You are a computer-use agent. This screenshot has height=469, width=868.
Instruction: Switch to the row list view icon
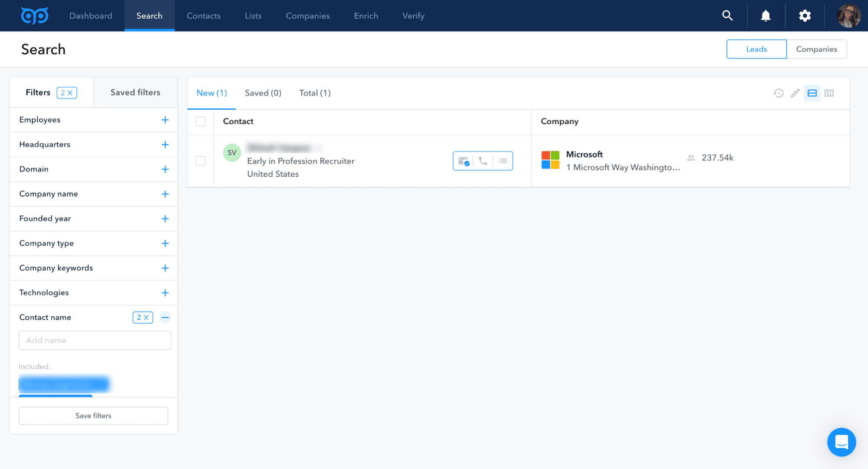812,93
